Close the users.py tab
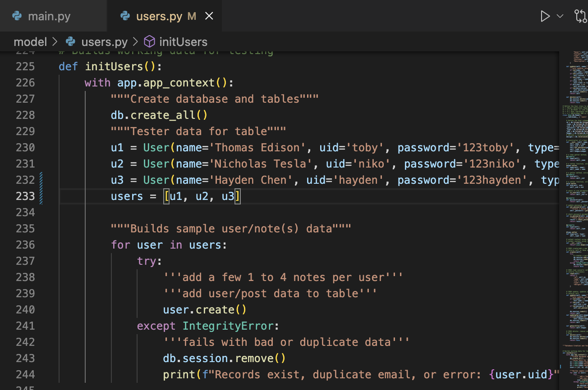 (209, 16)
